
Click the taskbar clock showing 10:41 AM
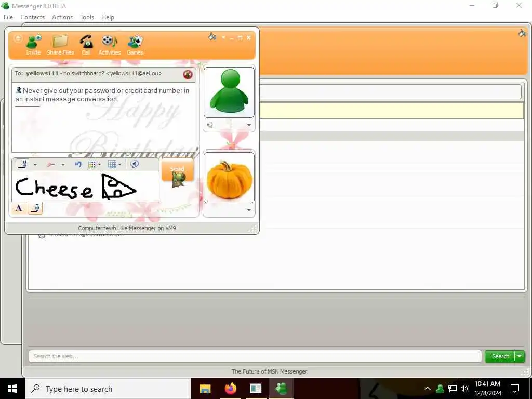[487, 389]
